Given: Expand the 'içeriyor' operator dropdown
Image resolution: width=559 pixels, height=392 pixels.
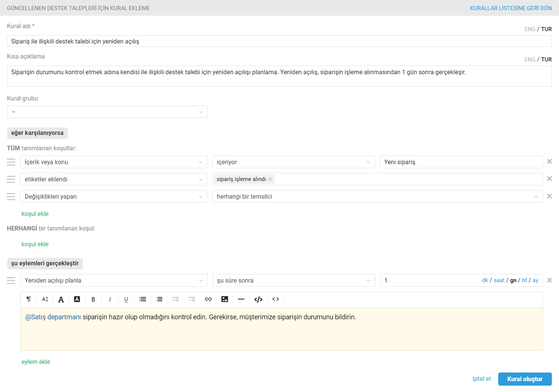Looking at the screenshot, I should (x=293, y=162).
